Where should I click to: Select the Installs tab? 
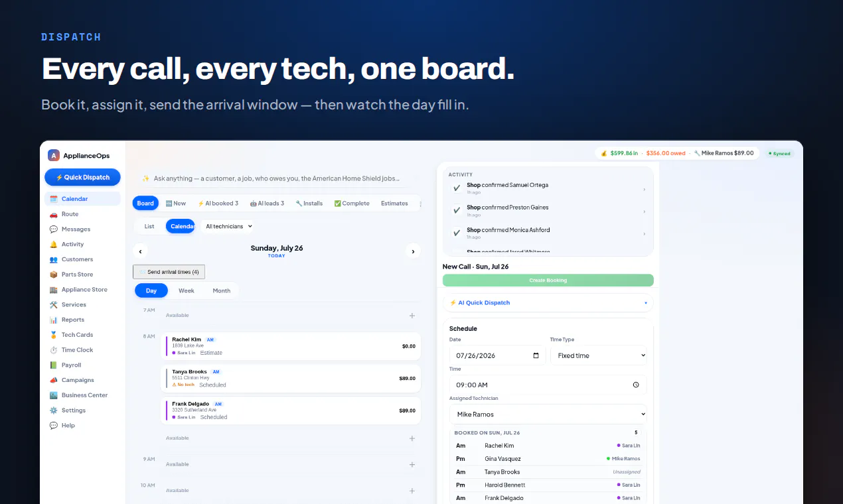(x=309, y=204)
